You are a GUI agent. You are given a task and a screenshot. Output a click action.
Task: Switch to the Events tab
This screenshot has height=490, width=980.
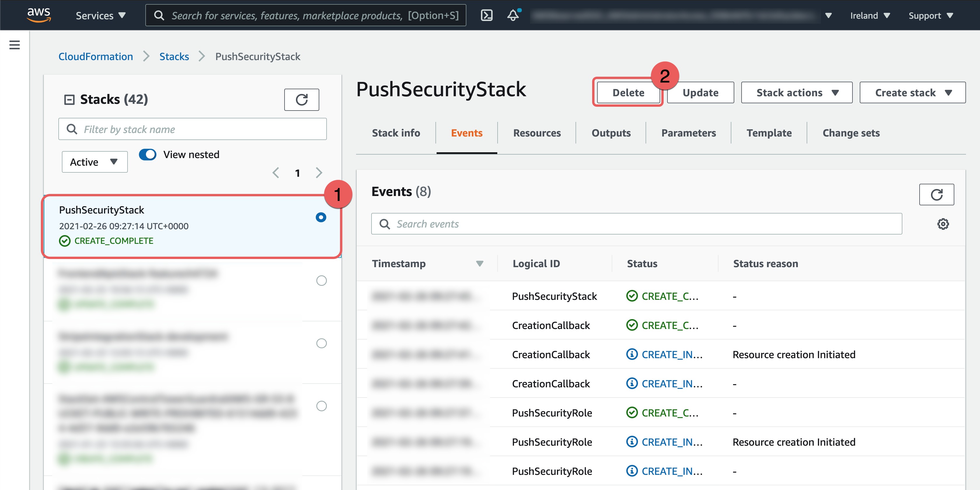466,133
